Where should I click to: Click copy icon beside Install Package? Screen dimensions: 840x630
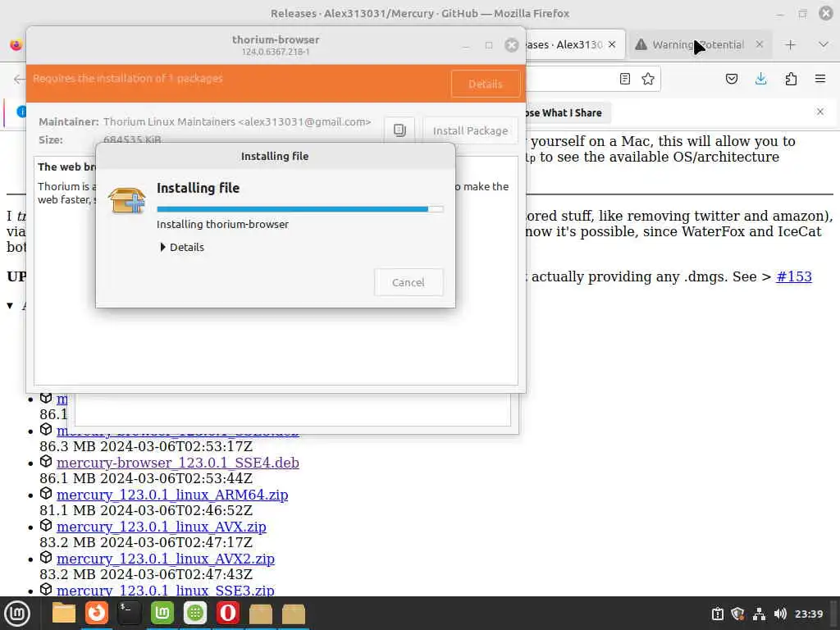[x=399, y=130]
